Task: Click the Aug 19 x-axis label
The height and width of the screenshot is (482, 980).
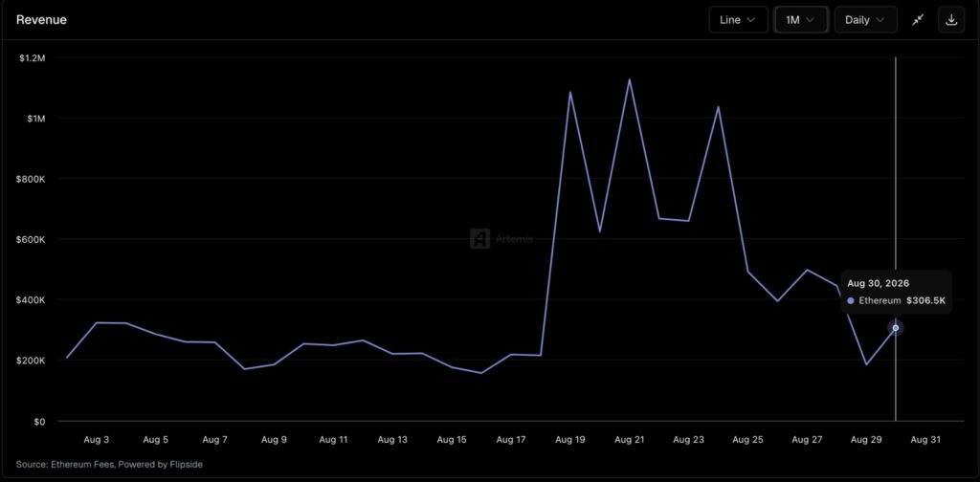Action: tap(570, 440)
